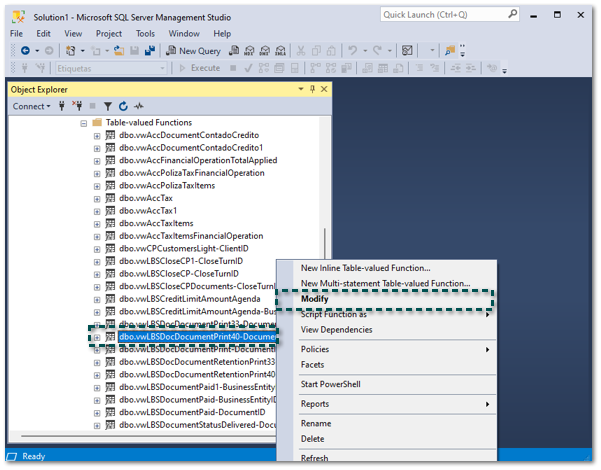
Task: Click the Quick Launch search field
Action: click(449, 15)
